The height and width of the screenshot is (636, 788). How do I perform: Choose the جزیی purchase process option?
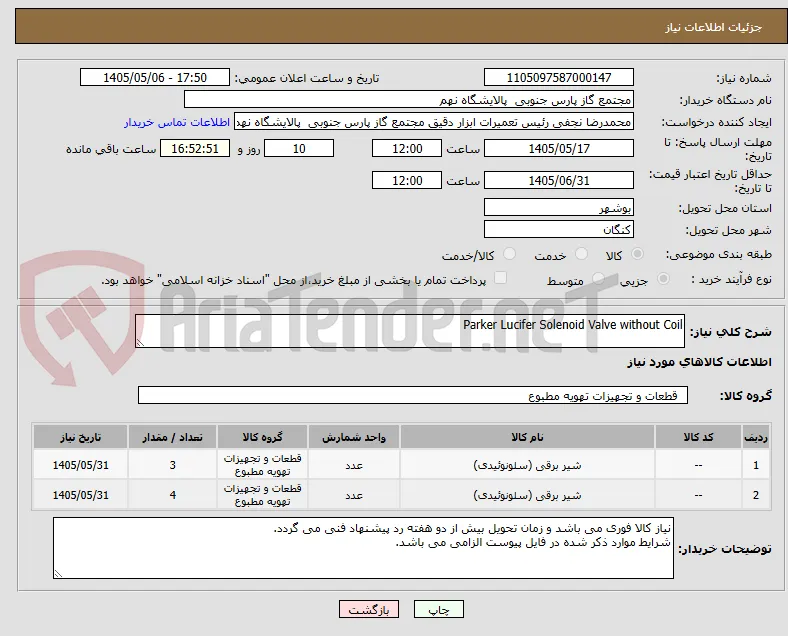663,278
